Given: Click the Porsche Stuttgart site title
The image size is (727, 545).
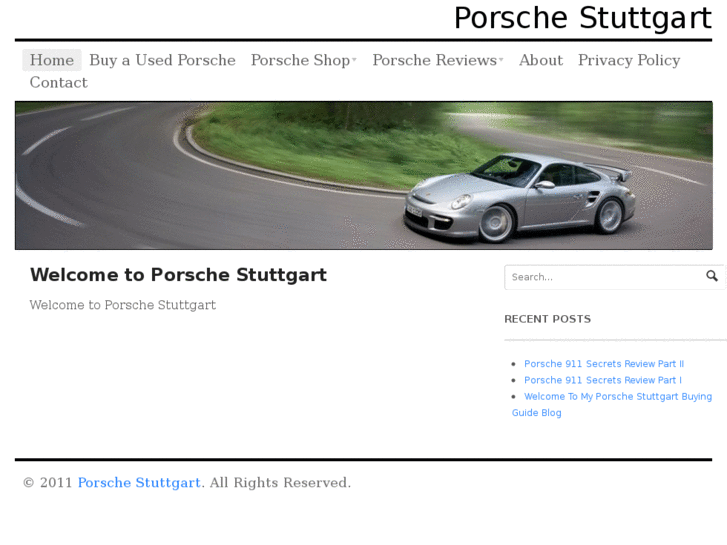Looking at the screenshot, I should [x=582, y=18].
